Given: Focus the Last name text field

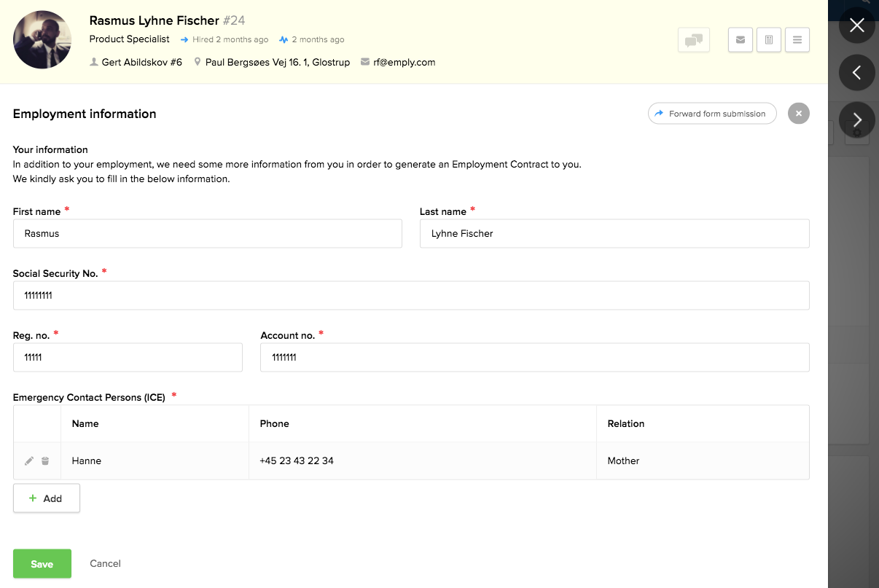Looking at the screenshot, I should (x=614, y=234).
